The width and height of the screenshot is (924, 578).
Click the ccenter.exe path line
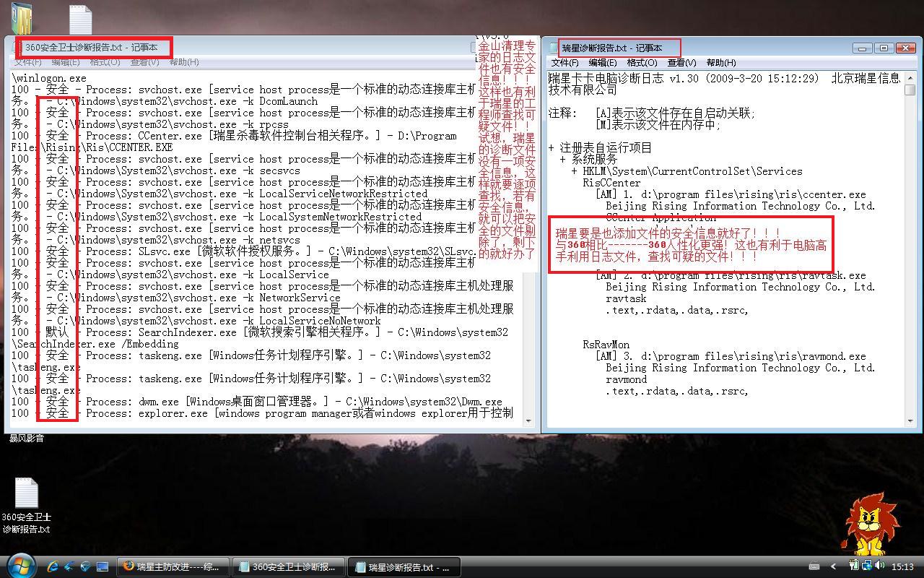[731, 194]
